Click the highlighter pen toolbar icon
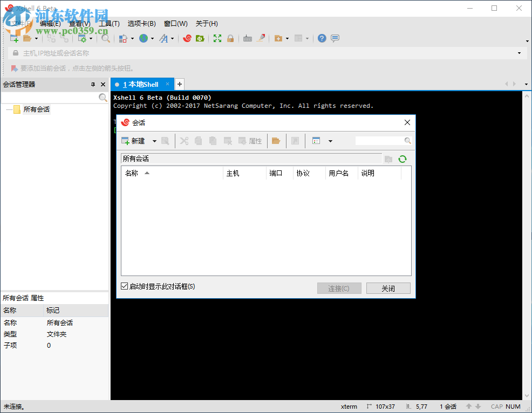 (x=261, y=38)
